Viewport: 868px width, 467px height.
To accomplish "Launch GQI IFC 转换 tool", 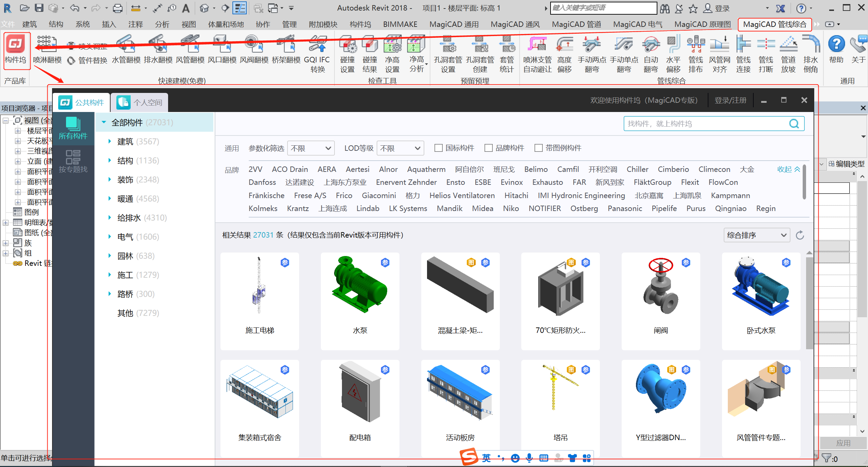I will click(317, 54).
